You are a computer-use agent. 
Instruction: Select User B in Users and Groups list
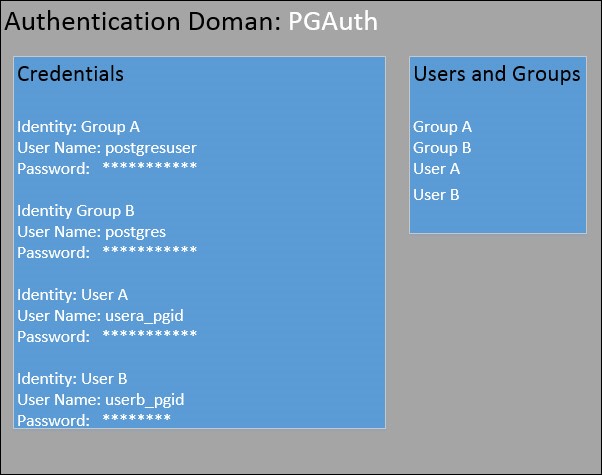pyautogui.click(x=436, y=194)
